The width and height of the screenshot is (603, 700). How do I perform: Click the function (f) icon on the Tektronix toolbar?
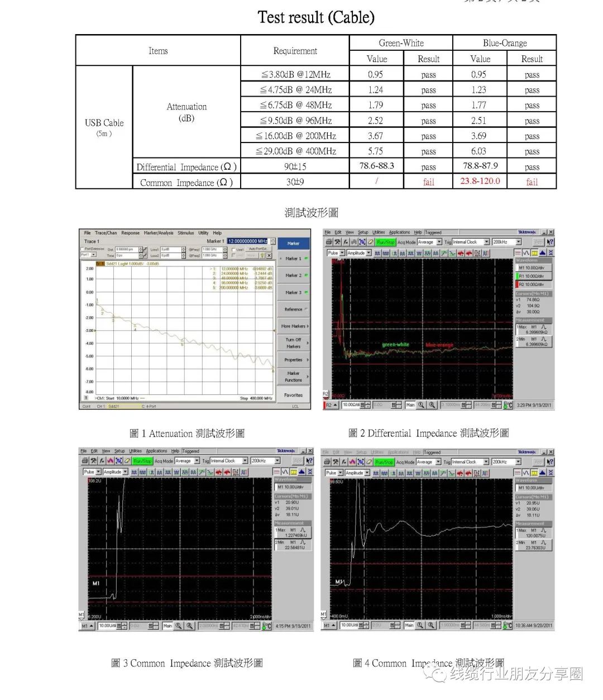[x=345, y=242]
